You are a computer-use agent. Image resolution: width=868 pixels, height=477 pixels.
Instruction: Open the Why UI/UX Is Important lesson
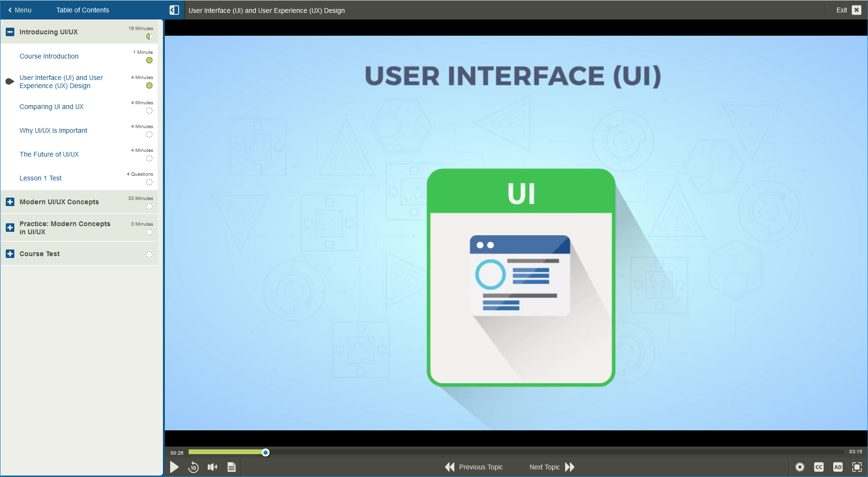point(53,130)
